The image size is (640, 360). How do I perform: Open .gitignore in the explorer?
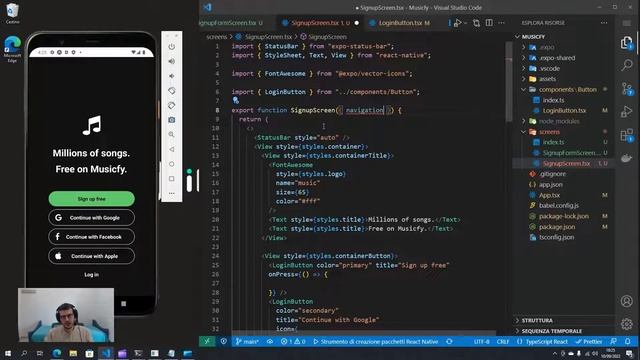(x=564, y=174)
